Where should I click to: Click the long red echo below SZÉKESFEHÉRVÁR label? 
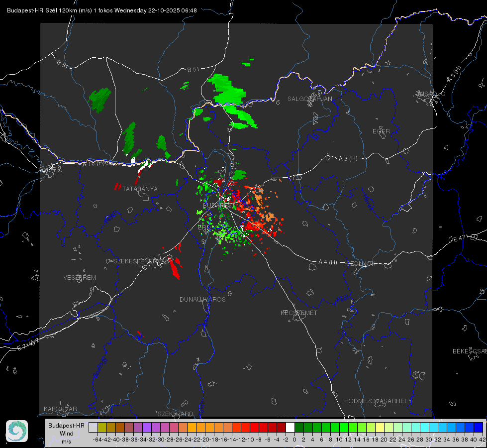(175, 269)
